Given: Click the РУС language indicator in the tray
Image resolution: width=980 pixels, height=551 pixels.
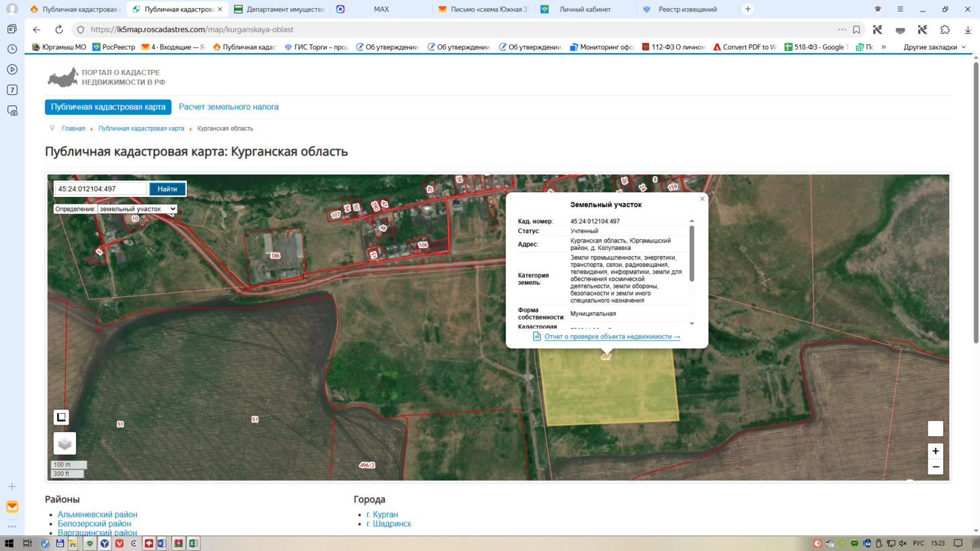Looking at the screenshot, I should pos(918,543).
